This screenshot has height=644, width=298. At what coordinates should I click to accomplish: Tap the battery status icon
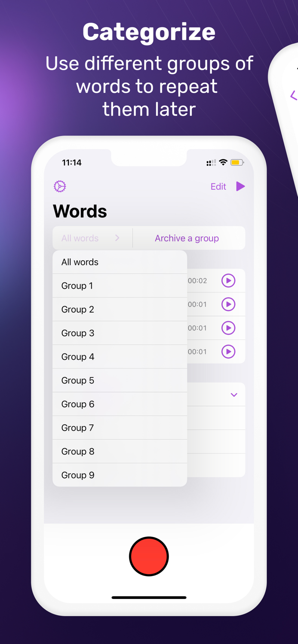click(x=237, y=162)
